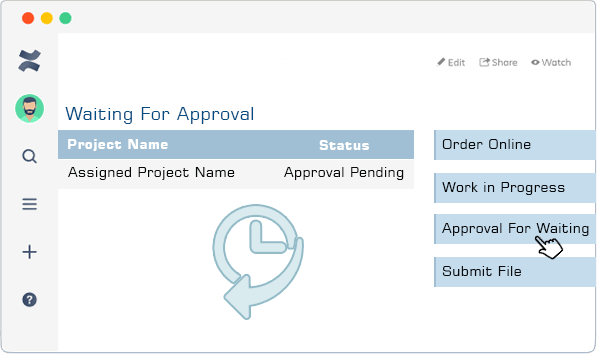Click the Approval Pending status cell

click(344, 173)
